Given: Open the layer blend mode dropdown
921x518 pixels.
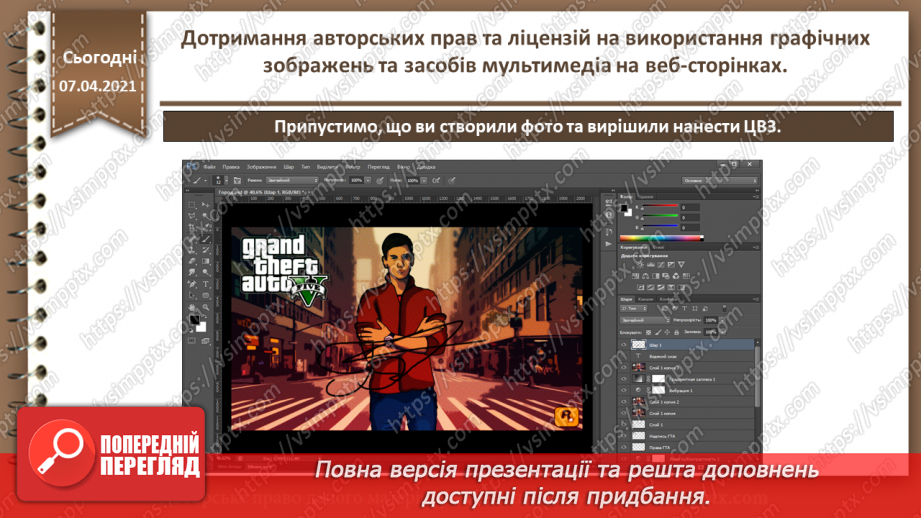Looking at the screenshot, I should coord(645,320).
